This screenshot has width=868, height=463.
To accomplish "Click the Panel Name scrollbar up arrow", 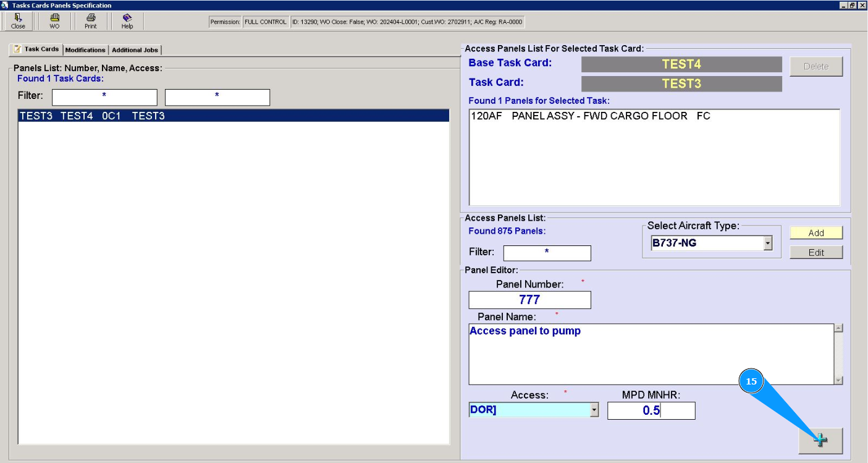I will (838, 328).
